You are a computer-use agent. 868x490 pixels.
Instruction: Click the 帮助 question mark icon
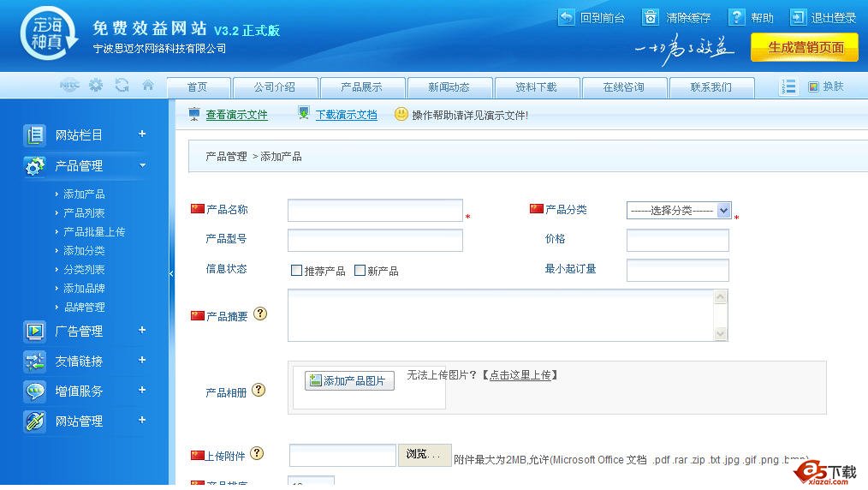(736, 17)
